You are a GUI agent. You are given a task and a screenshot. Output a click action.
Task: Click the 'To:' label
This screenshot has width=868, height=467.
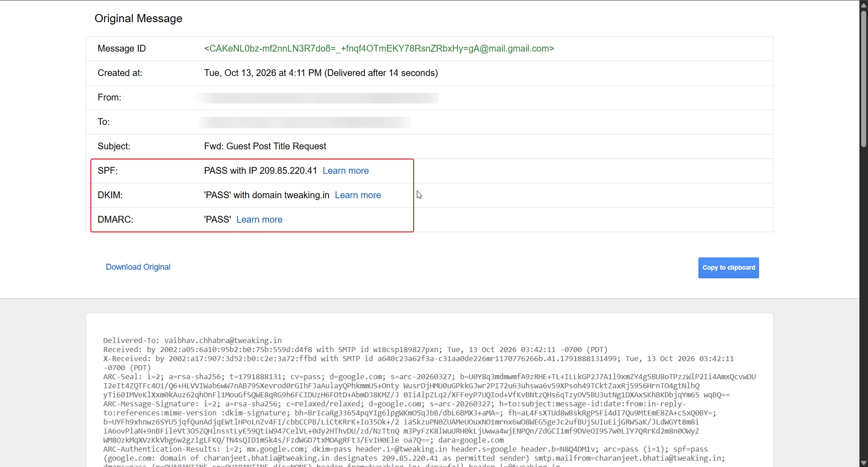tap(104, 122)
